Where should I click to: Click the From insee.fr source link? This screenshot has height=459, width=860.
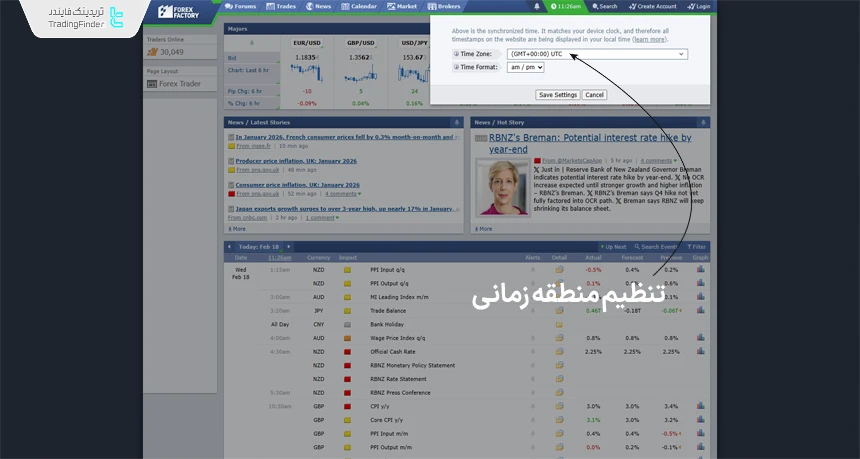point(253,146)
